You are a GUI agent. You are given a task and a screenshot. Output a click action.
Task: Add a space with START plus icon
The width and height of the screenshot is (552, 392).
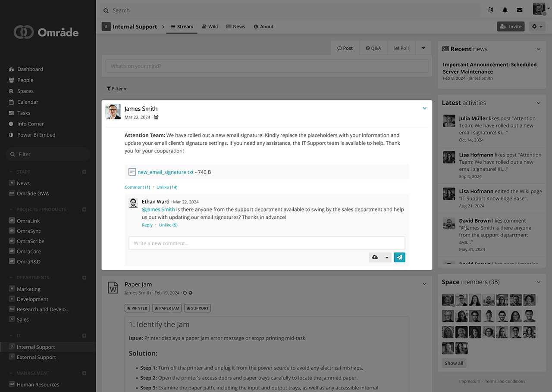(x=84, y=172)
